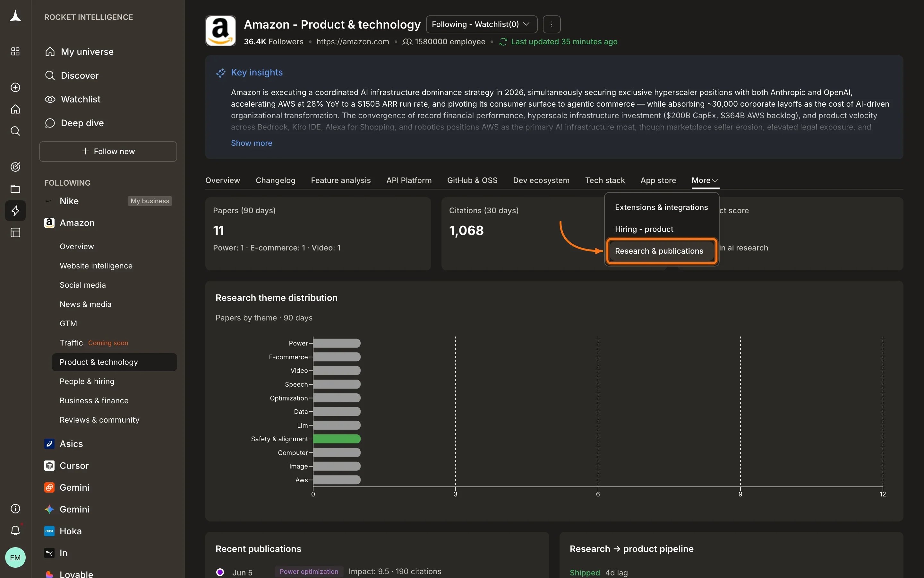This screenshot has width=924, height=578.
Task: Switch to the Dev ecosystem tab
Action: [541, 180]
